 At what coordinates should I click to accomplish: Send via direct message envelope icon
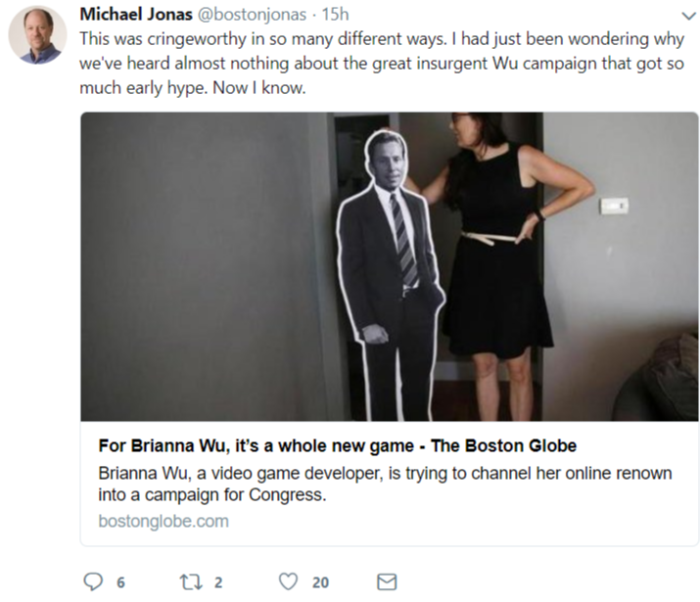pyautogui.click(x=387, y=582)
